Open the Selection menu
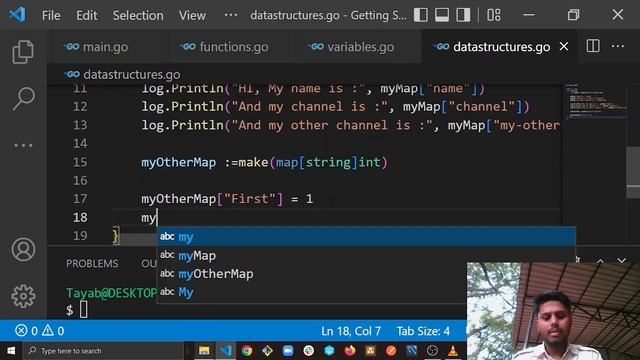The image size is (640, 360). (x=138, y=16)
